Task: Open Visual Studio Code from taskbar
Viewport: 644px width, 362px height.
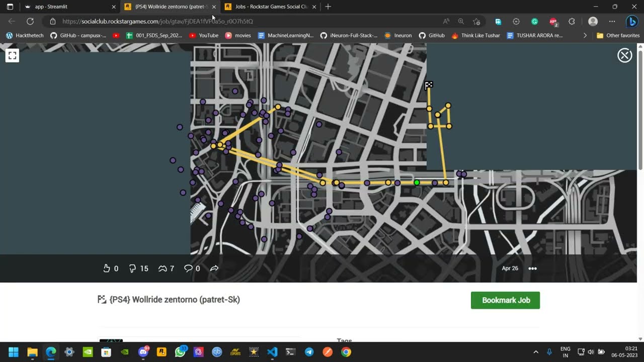Action: (272, 352)
